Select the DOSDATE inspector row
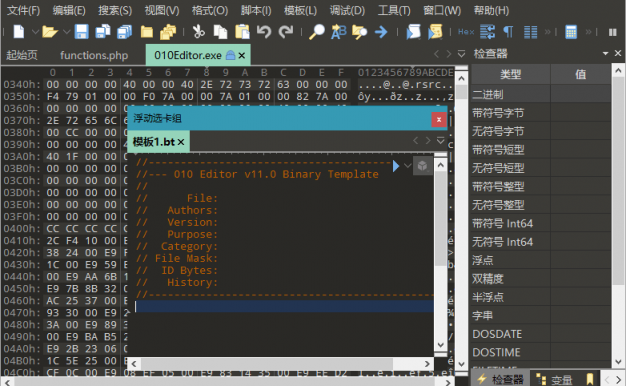Viewport: 626px width, 386px height. 541,334
